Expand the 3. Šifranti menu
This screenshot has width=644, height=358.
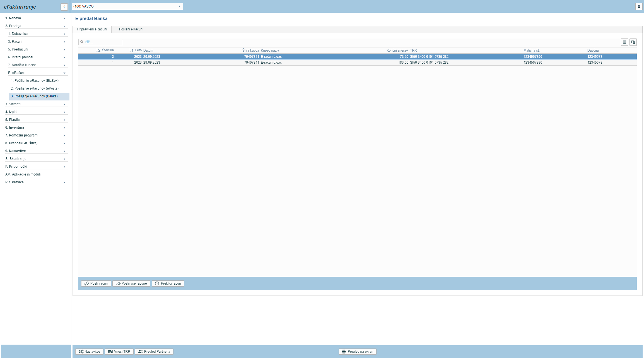coord(36,104)
